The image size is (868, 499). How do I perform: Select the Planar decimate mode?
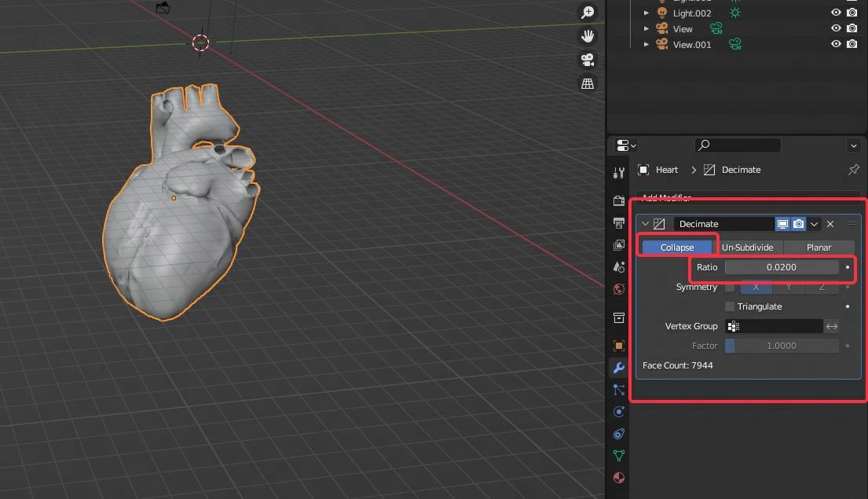click(x=819, y=248)
